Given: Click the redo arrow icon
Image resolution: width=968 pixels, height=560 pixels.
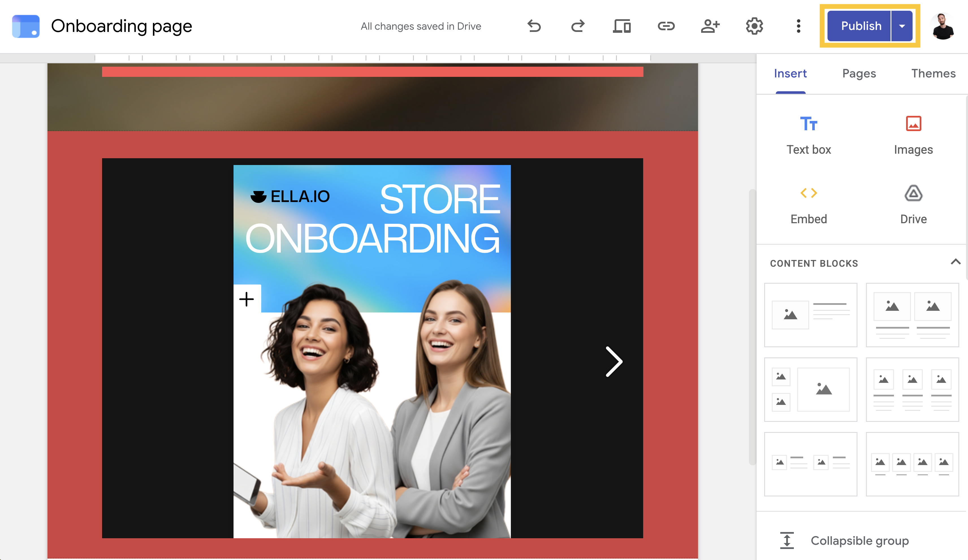Looking at the screenshot, I should click(x=578, y=26).
